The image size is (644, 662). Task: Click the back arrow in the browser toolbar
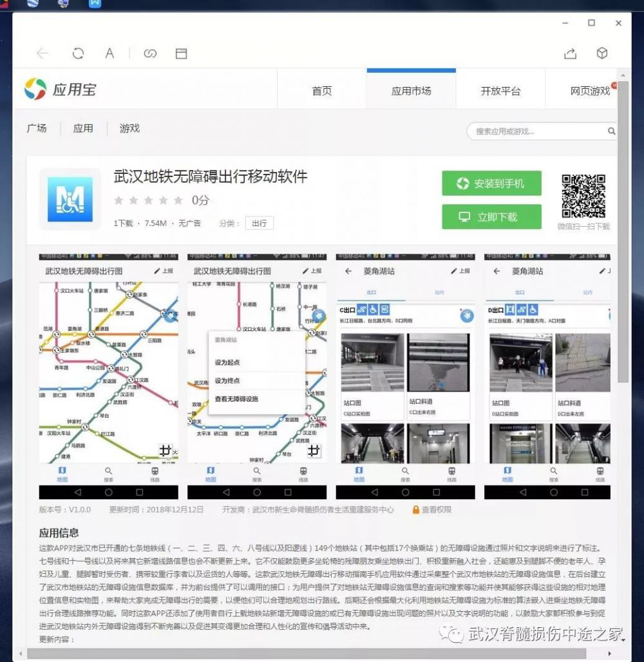pyautogui.click(x=43, y=53)
